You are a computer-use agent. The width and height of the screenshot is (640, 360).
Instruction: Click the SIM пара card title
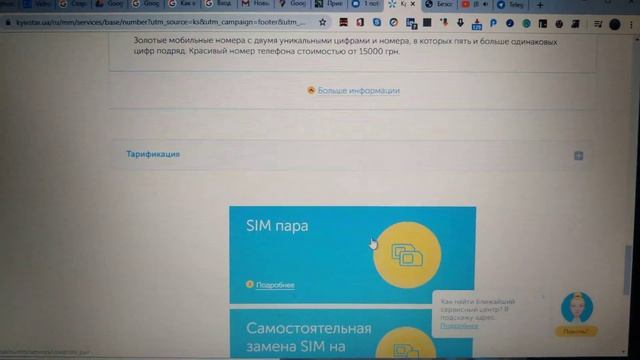[277, 226]
